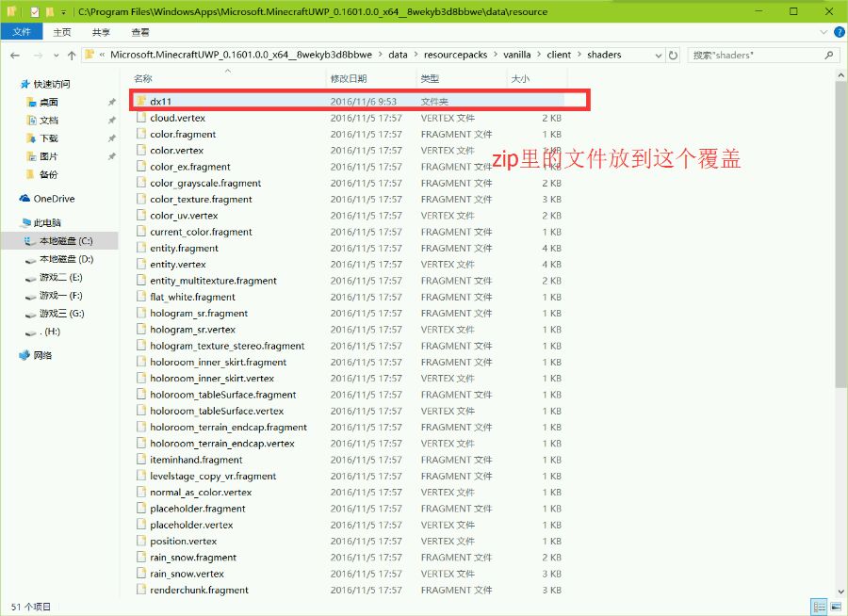This screenshot has width=848, height=616.
Task: Sort by 大小 size column
Action: (x=537, y=78)
